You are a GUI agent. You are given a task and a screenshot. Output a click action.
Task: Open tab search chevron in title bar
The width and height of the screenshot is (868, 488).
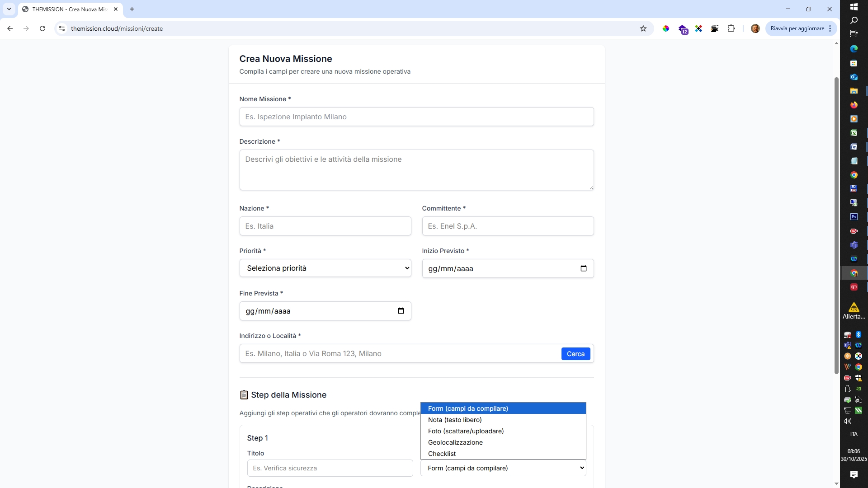(x=9, y=9)
